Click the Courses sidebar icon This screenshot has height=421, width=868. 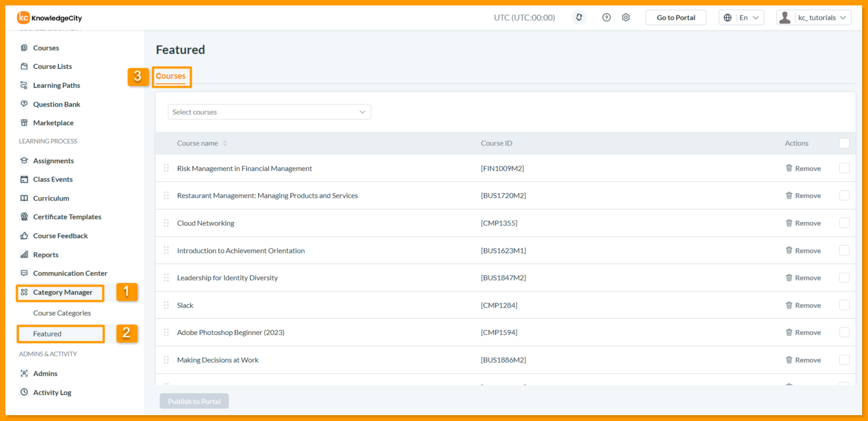(24, 48)
